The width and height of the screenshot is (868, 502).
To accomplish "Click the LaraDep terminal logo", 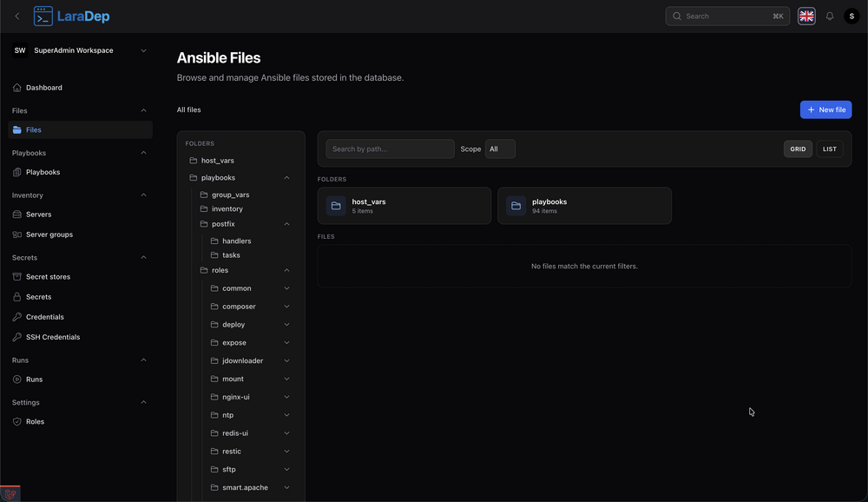I will pyautogui.click(x=43, y=17).
